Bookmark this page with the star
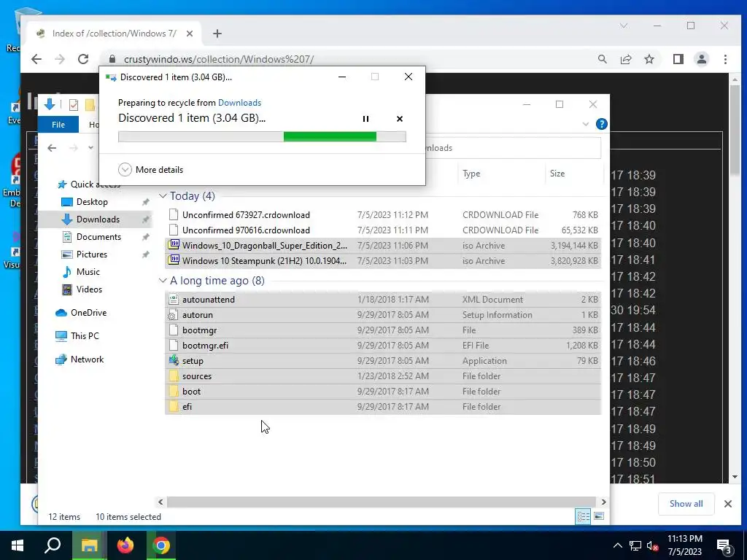This screenshot has height=560, width=747. (649, 59)
